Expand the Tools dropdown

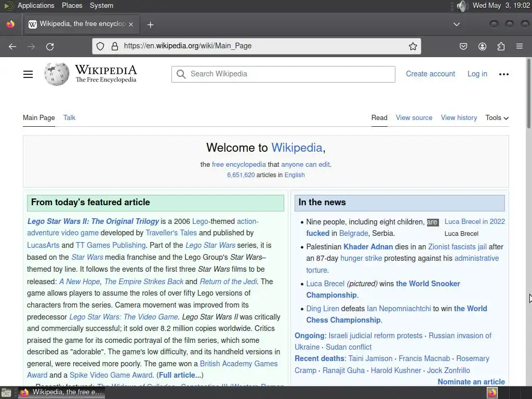497,118
